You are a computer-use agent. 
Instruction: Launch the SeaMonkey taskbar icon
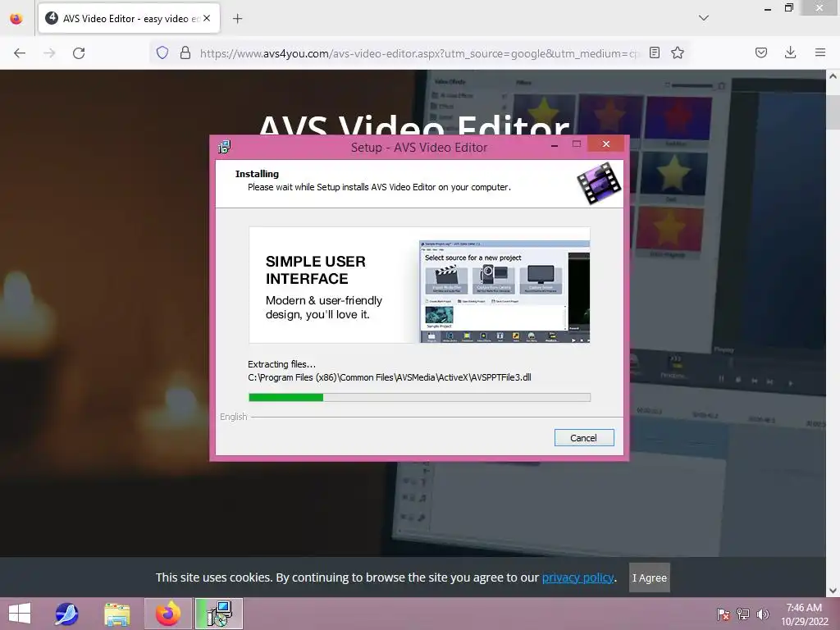pos(67,614)
